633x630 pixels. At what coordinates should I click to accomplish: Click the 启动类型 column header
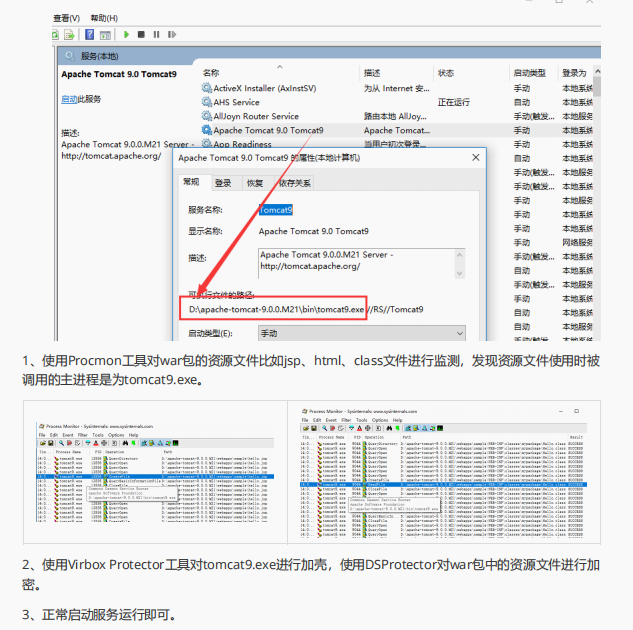[529, 73]
